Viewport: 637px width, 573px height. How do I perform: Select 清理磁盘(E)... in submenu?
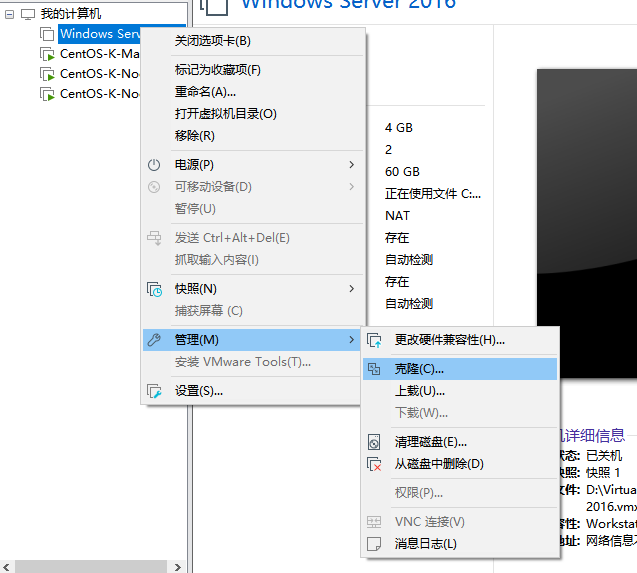tap(460, 442)
